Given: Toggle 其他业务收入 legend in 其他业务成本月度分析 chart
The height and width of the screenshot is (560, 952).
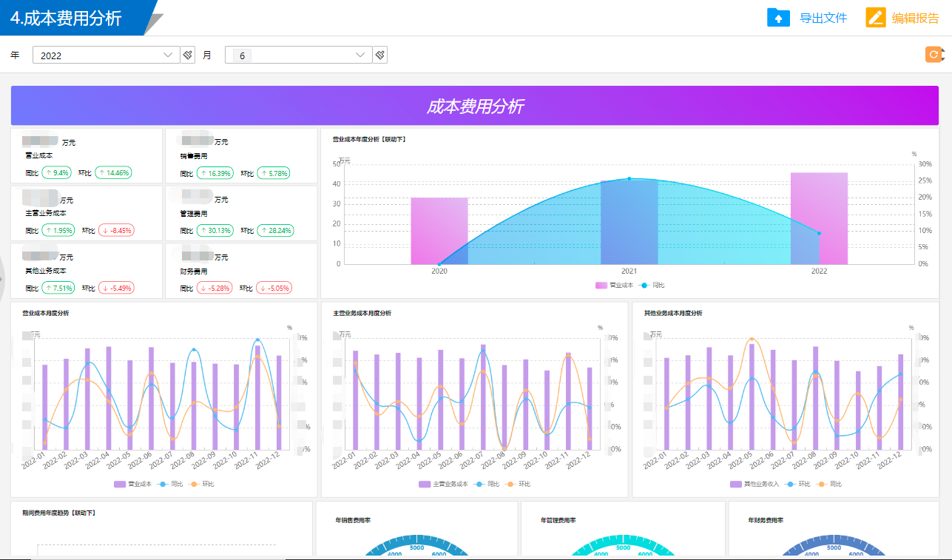Looking at the screenshot, I should coord(754,484).
